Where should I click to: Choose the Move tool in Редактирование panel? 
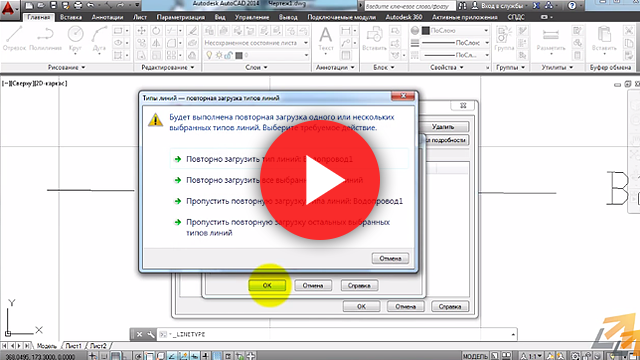pos(141,31)
